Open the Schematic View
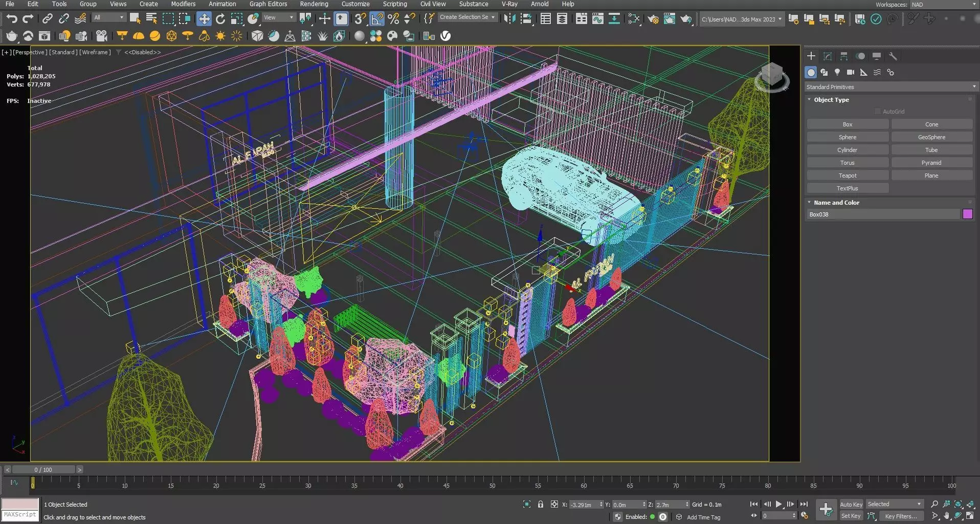The image size is (980, 524). 614,19
